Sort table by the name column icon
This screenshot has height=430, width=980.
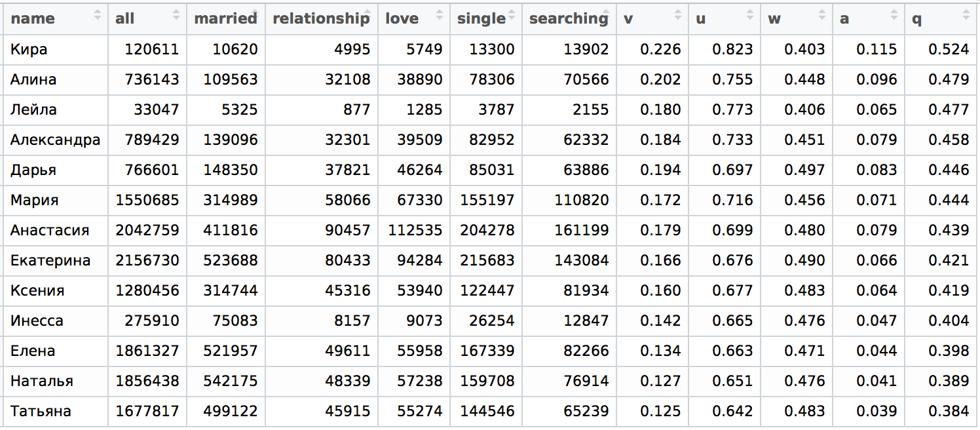(98, 14)
